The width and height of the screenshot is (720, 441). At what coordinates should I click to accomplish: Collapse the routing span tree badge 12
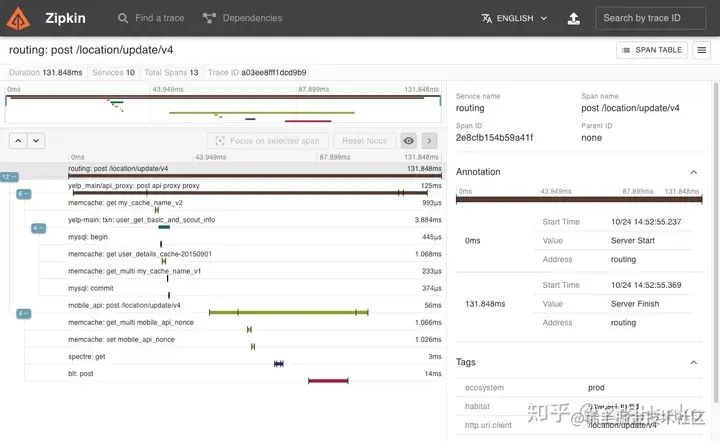click(x=9, y=177)
